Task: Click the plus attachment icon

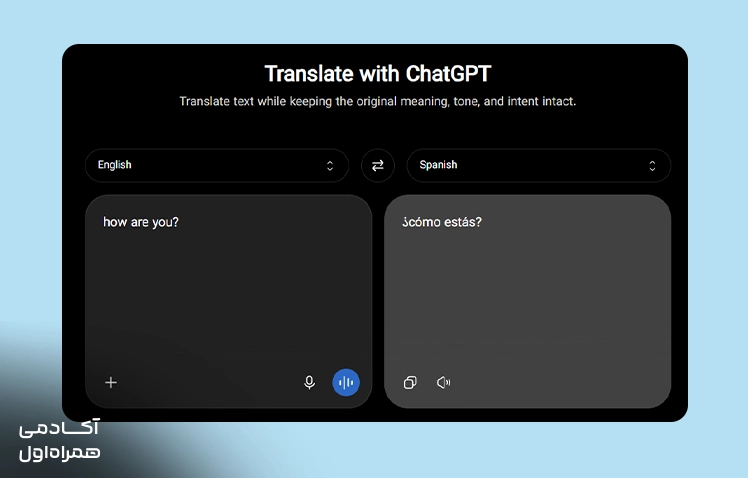Action: (x=111, y=383)
